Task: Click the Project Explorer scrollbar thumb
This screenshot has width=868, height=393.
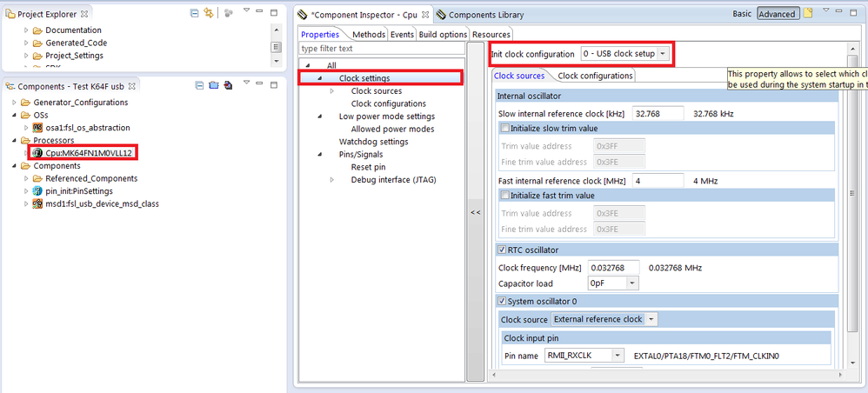Action: tap(277, 47)
